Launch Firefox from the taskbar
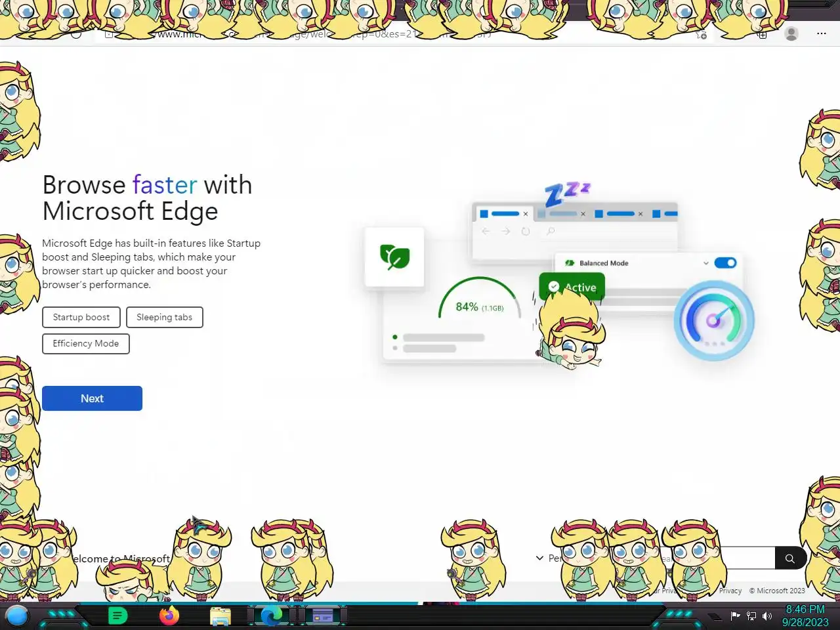 pyautogui.click(x=169, y=616)
